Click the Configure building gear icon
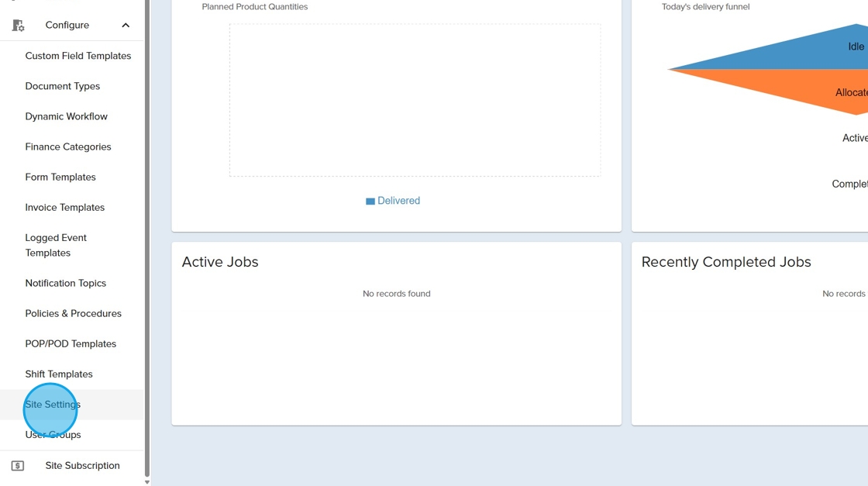The height and width of the screenshot is (486, 868). (18, 26)
